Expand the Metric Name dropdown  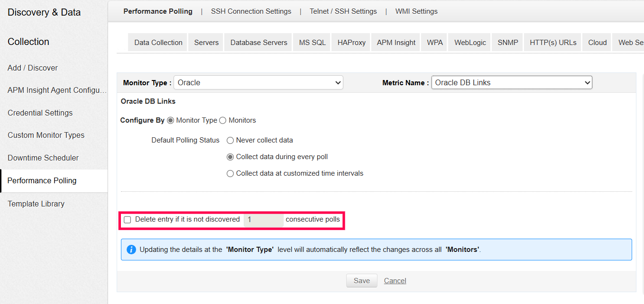[x=512, y=82]
